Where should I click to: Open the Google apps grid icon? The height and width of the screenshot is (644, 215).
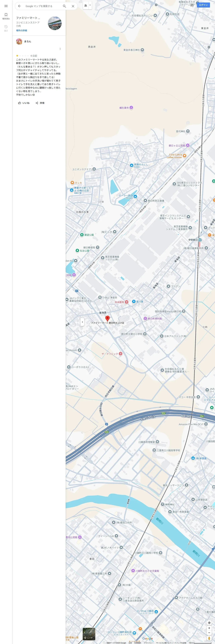click(192, 5)
